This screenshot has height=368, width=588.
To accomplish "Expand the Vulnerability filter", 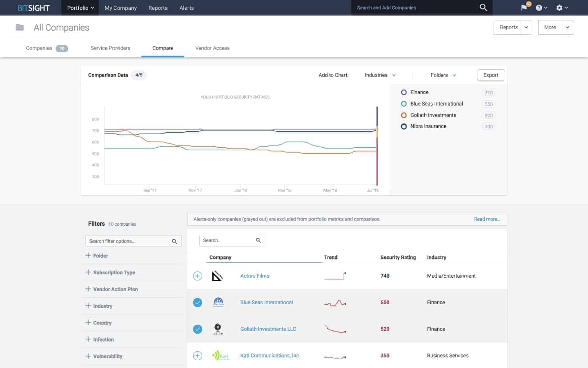I will [104, 357].
